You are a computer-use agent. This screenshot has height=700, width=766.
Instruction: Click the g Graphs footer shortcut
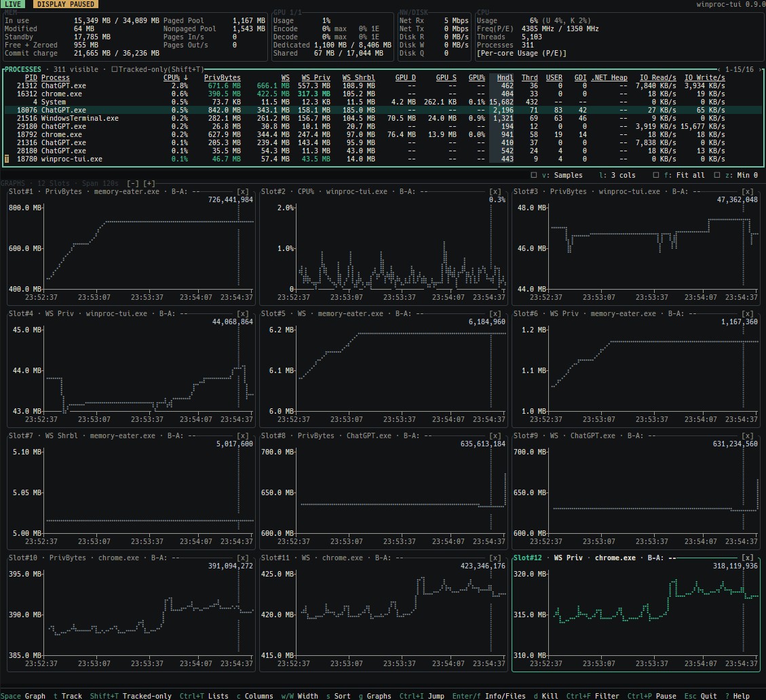pyautogui.click(x=375, y=696)
